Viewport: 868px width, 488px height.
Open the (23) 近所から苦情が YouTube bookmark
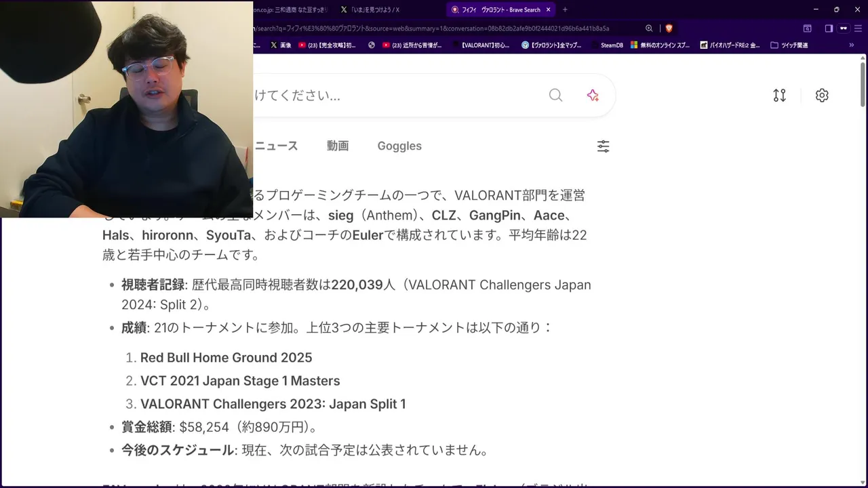[412, 45]
